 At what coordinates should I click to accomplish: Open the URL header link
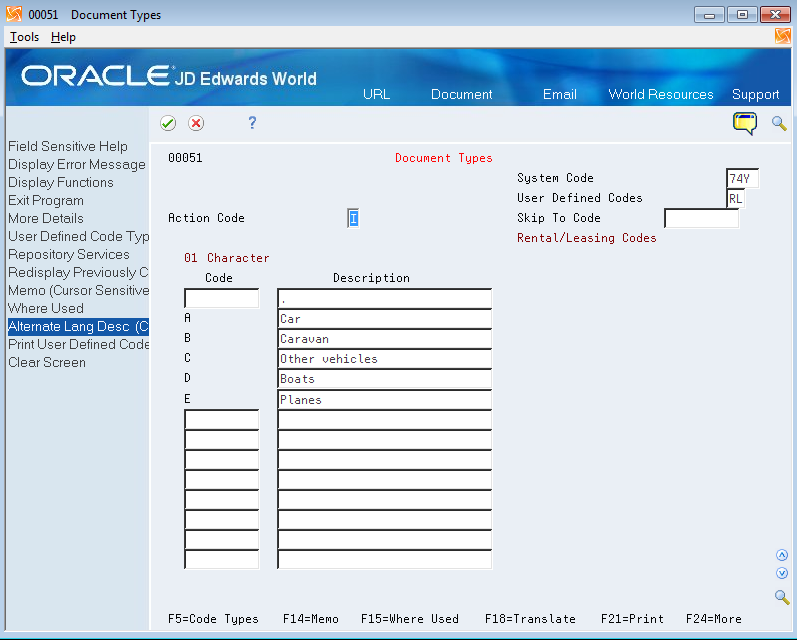(x=376, y=95)
